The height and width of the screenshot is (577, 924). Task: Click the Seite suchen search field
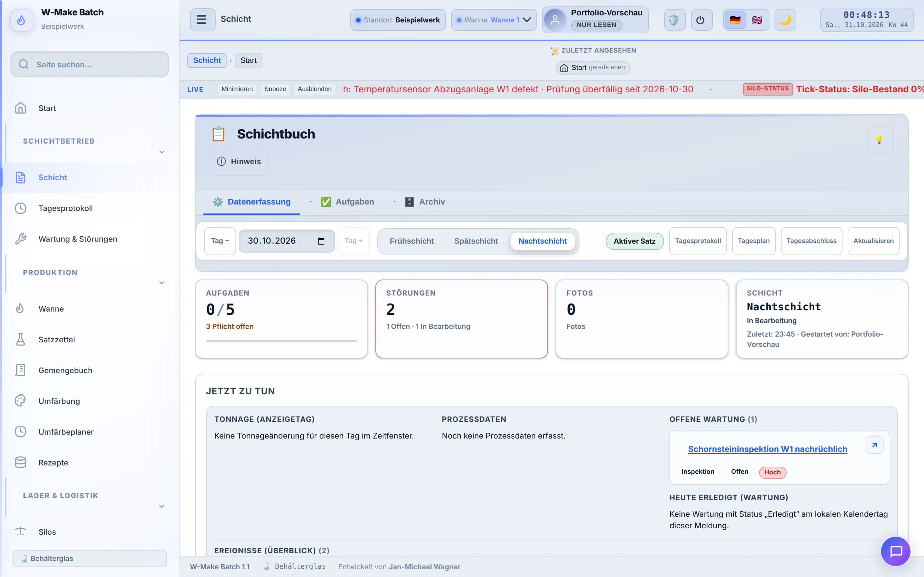[x=90, y=64]
